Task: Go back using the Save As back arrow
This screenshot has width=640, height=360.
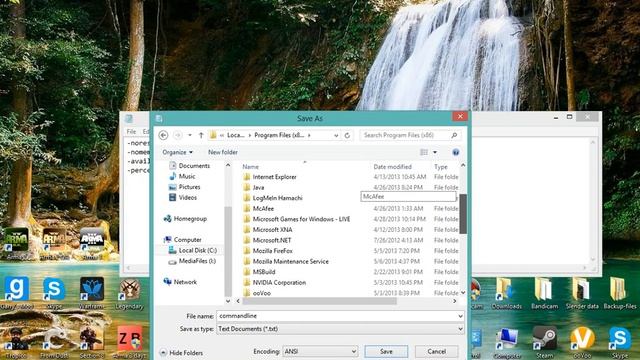Action: pos(163,135)
